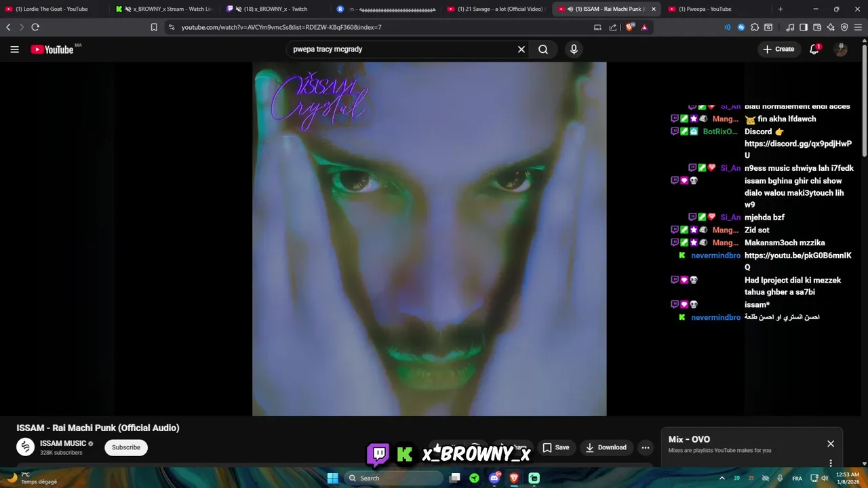
Task: Save the video to a playlist
Action: point(555,447)
